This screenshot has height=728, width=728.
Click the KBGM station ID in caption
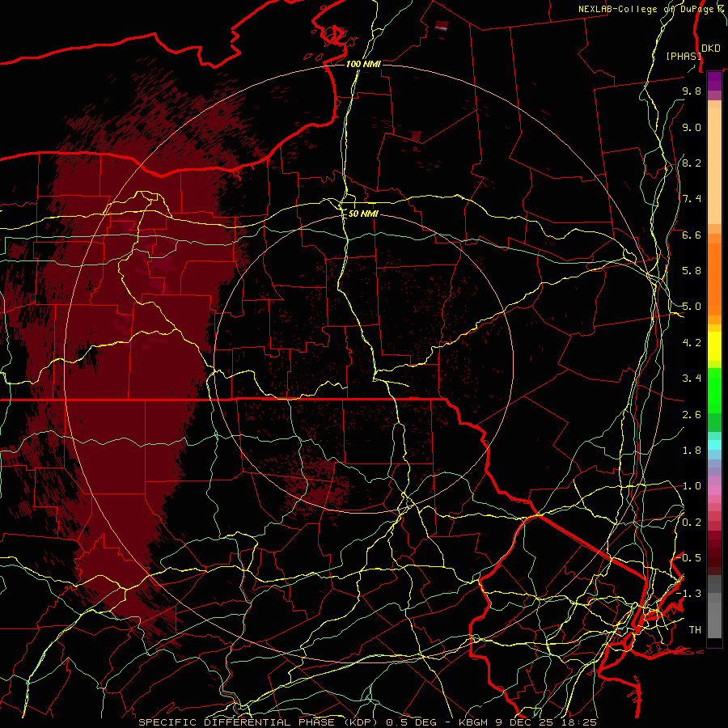(473, 722)
